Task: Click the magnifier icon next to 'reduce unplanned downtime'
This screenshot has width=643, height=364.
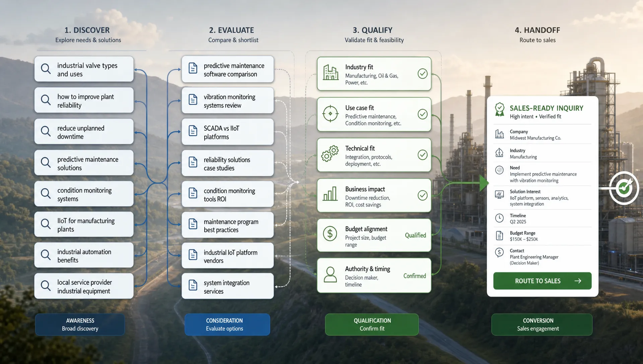Action: pos(46,131)
